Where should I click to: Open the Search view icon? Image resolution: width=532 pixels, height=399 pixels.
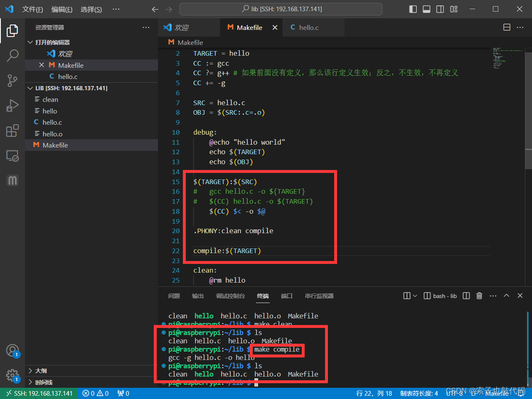tap(12, 55)
